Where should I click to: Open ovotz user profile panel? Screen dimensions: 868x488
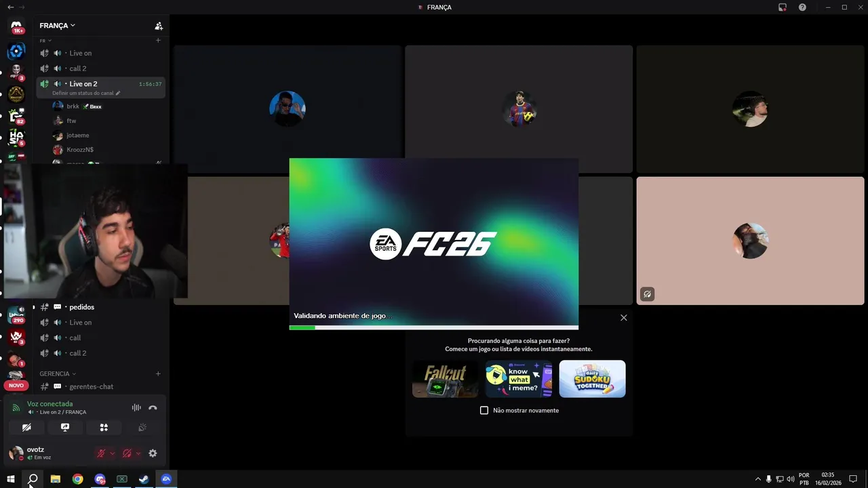pos(47,453)
